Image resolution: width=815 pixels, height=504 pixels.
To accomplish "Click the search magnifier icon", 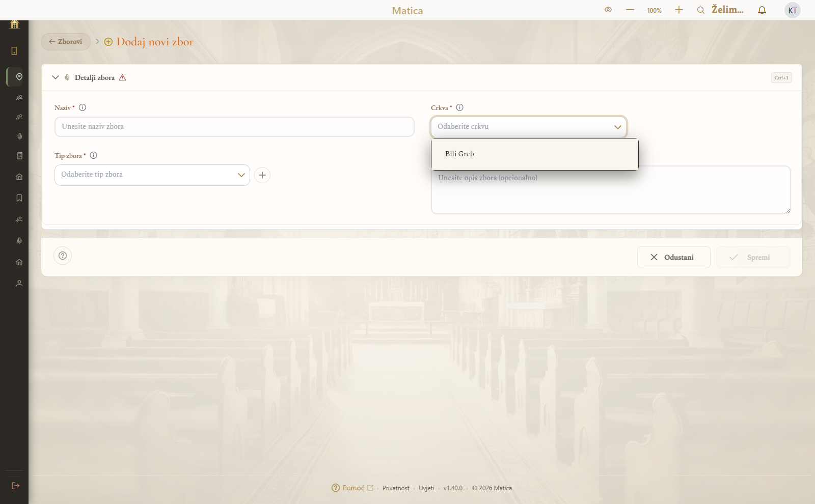I will pos(701,10).
